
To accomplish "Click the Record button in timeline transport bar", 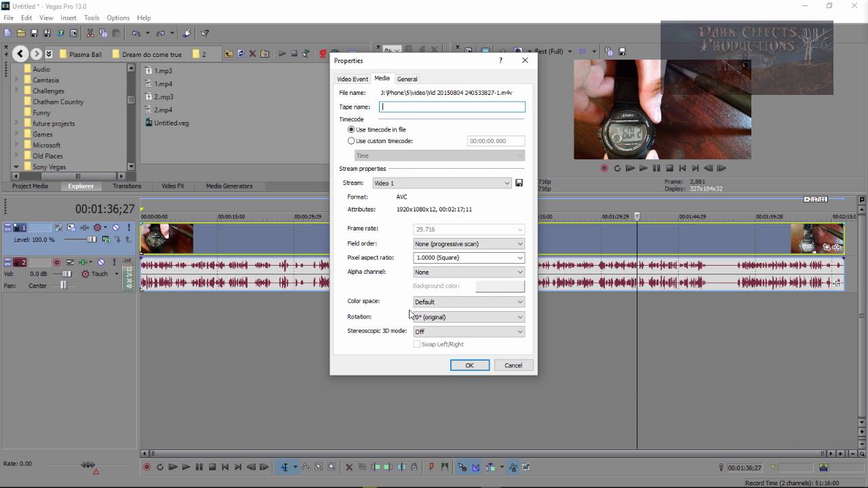I will coord(146,467).
